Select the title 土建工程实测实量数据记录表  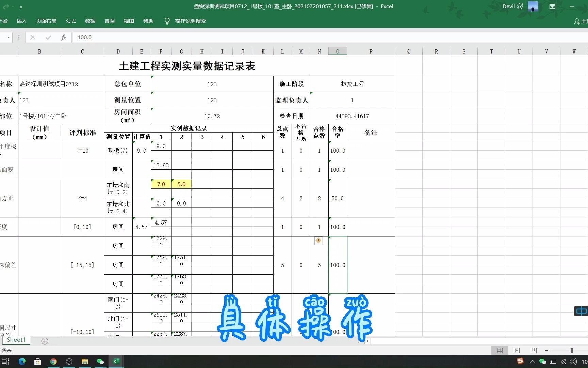tap(187, 66)
